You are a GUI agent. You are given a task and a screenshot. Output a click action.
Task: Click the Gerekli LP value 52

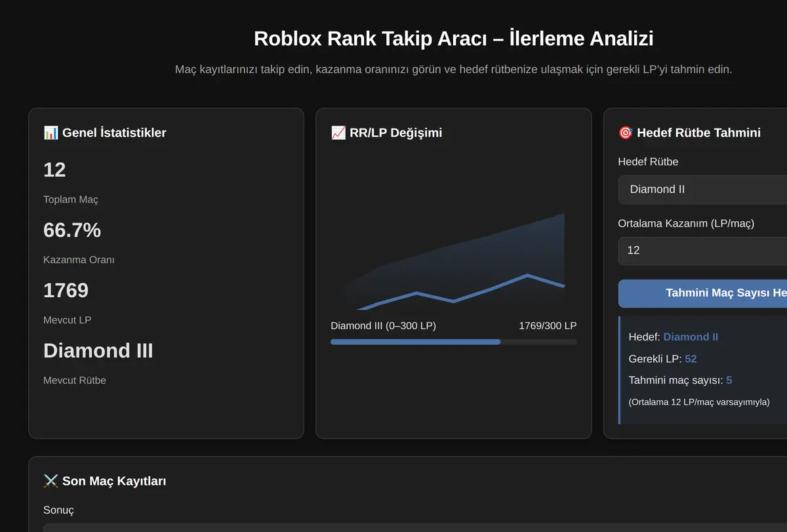point(691,359)
